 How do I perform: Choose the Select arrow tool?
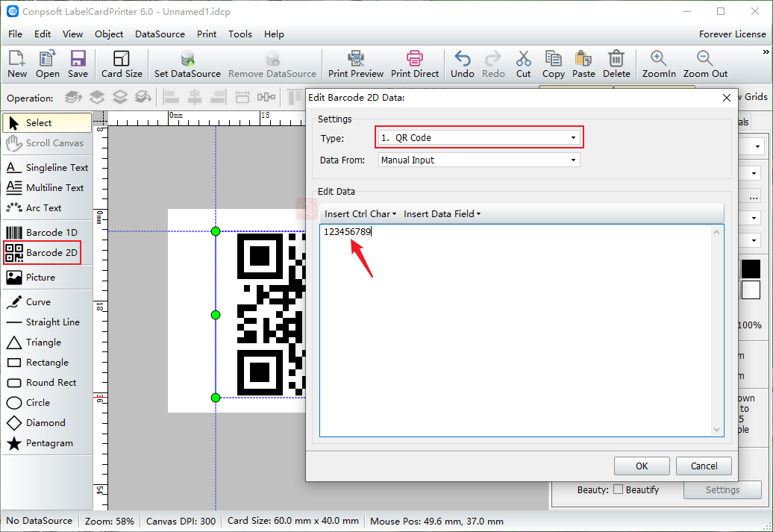click(47, 123)
